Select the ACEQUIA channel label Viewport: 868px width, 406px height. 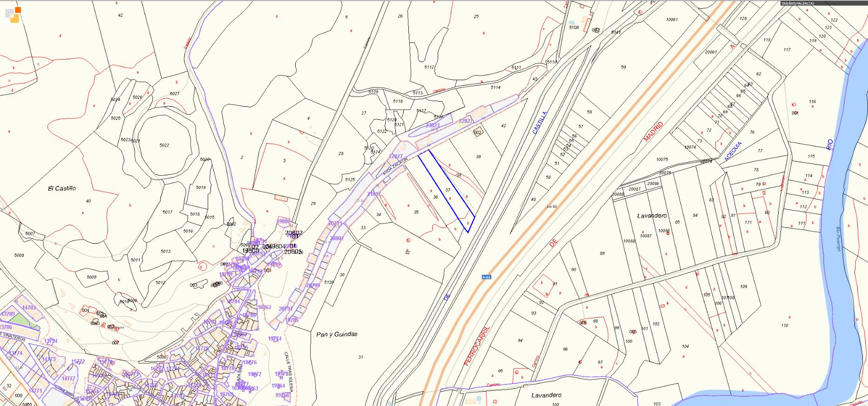(x=733, y=151)
